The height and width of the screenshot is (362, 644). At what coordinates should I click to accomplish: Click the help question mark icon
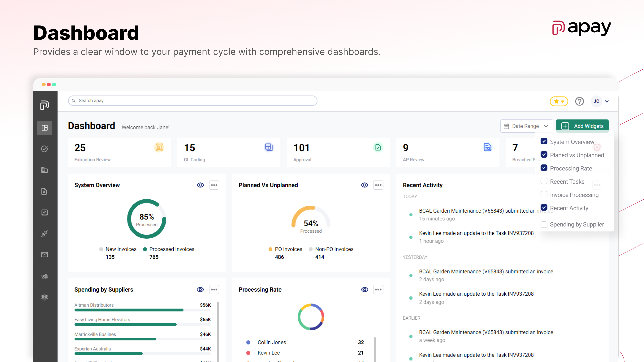[x=579, y=101]
